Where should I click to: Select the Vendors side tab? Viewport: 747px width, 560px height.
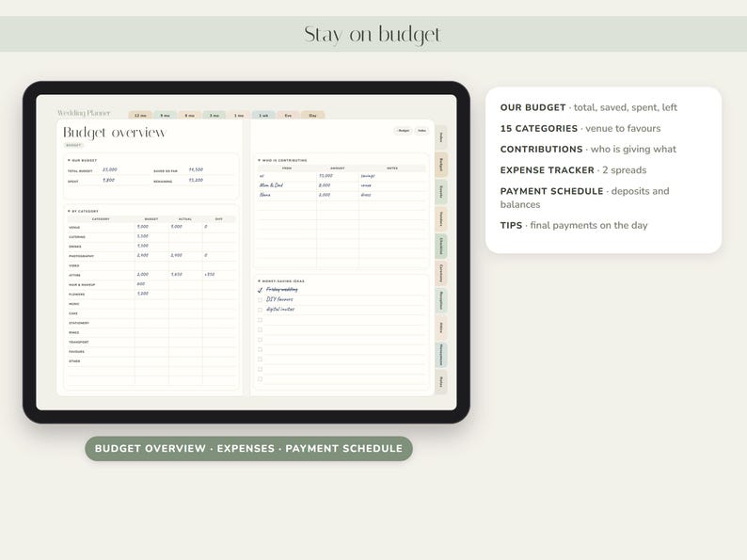click(x=441, y=219)
